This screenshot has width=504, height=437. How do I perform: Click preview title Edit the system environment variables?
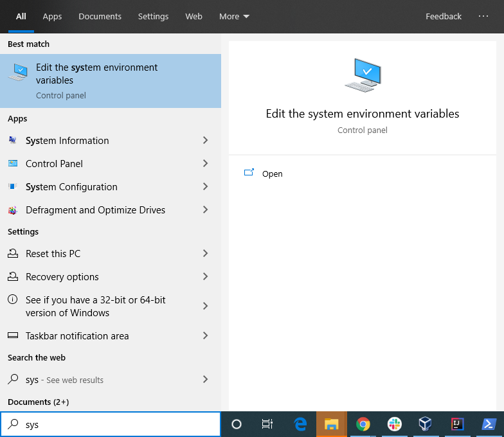363,114
